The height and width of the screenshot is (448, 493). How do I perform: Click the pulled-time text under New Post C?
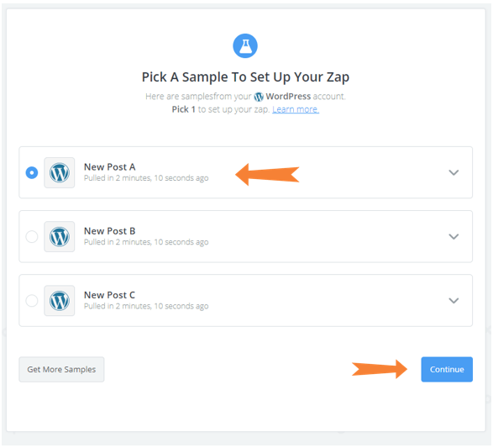click(146, 306)
